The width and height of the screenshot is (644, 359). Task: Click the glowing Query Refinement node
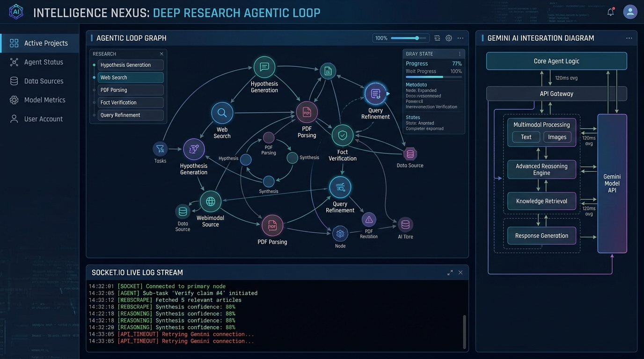(x=375, y=94)
